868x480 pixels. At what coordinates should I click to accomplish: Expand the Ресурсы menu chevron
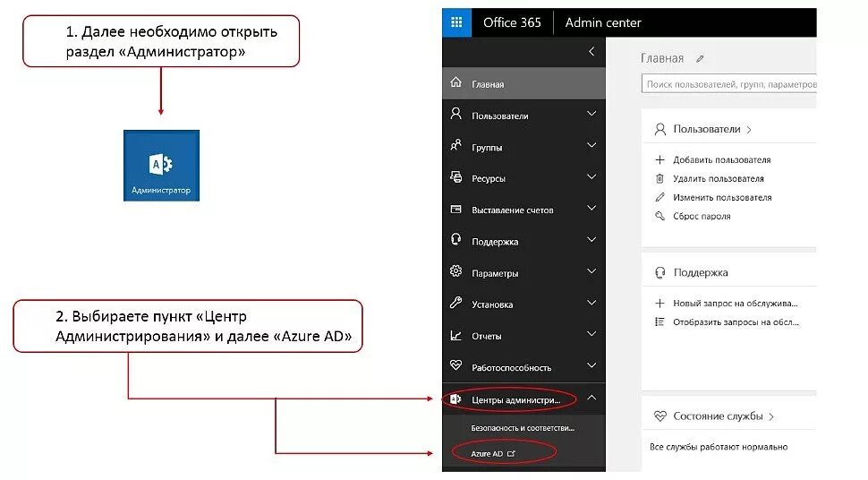click(591, 176)
